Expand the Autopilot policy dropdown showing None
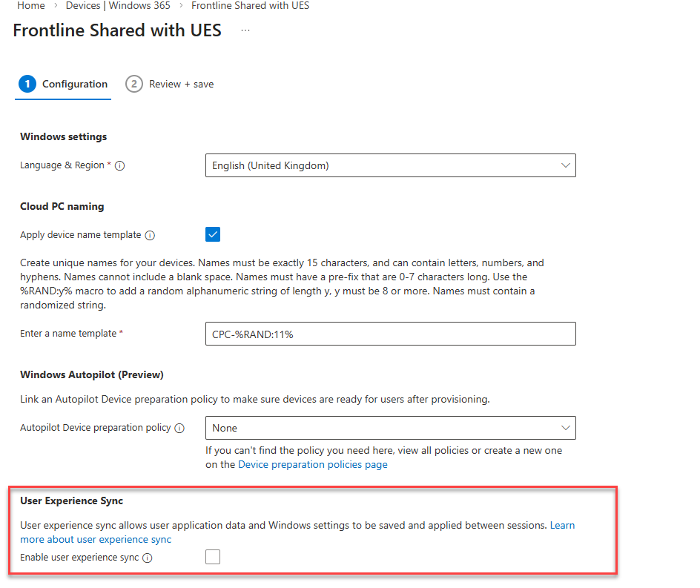 click(x=389, y=428)
